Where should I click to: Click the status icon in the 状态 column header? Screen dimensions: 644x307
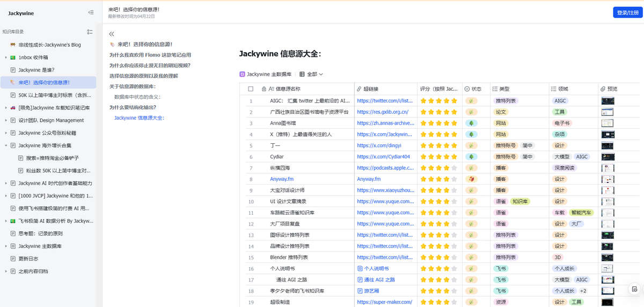click(x=467, y=89)
